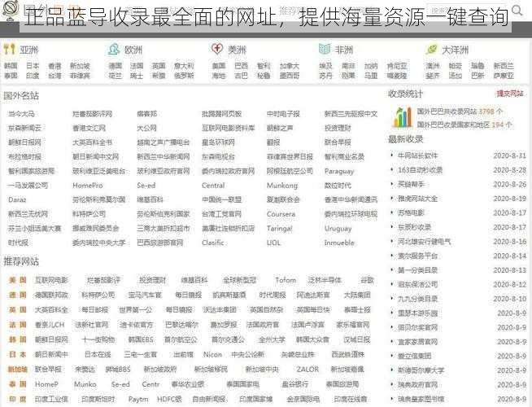
Task: Open the Paraguay site link
Action: (x=339, y=171)
